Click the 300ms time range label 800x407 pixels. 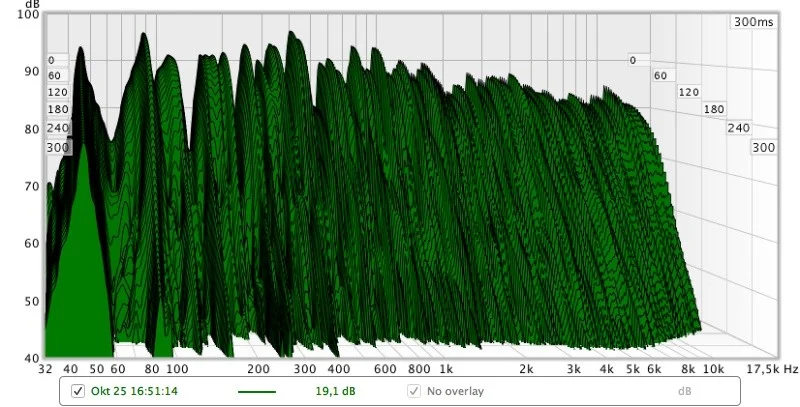click(x=754, y=22)
